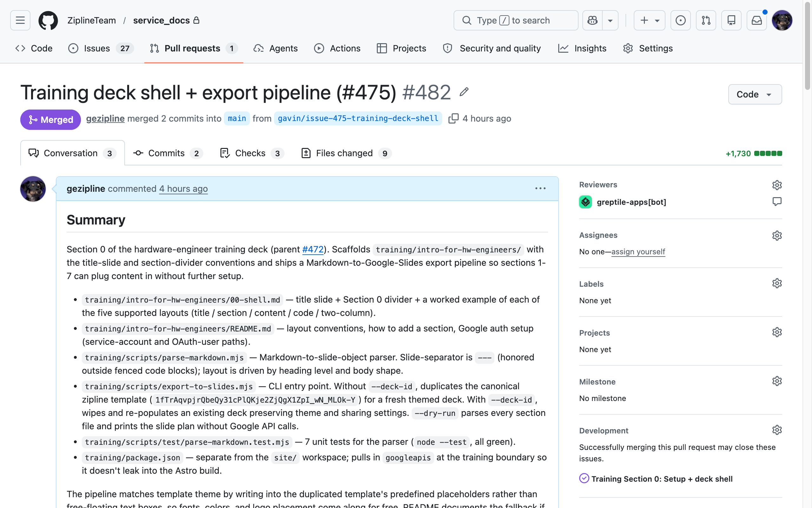Open the notifications inbox icon
Viewport: 812px width, 508px height.
pos(756,21)
